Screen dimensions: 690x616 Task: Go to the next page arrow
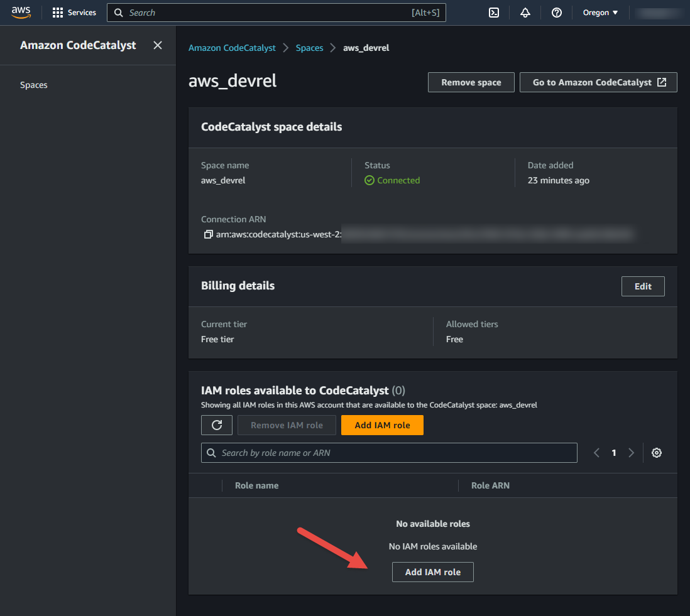631,453
